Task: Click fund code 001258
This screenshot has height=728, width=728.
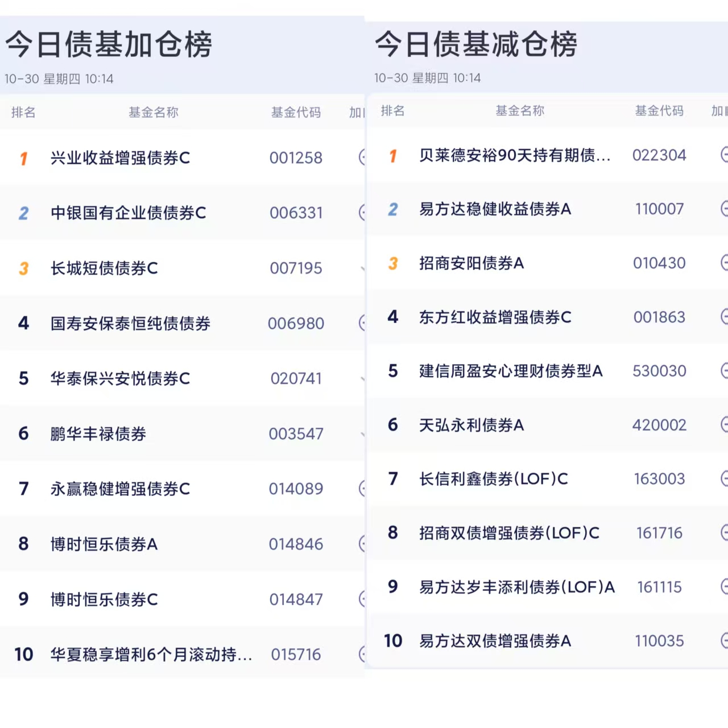Action: coord(296,158)
